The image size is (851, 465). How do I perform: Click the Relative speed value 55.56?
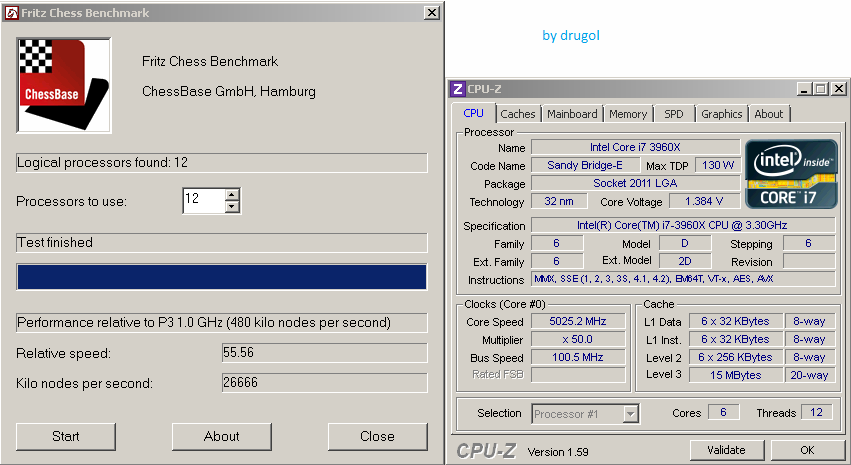(x=324, y=353)
